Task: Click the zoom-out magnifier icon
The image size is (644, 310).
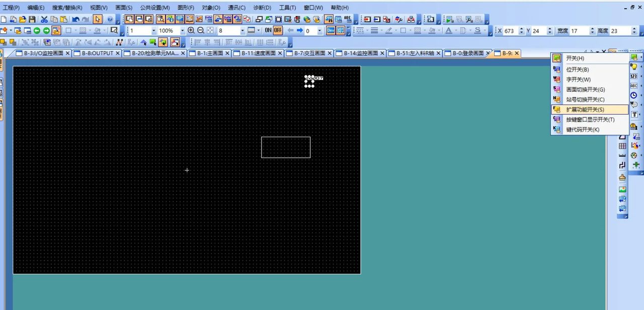Action: 201,31
